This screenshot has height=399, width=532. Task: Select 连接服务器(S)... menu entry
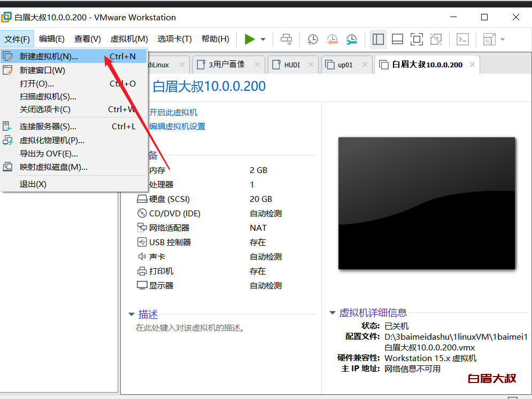tap(74, 127)
